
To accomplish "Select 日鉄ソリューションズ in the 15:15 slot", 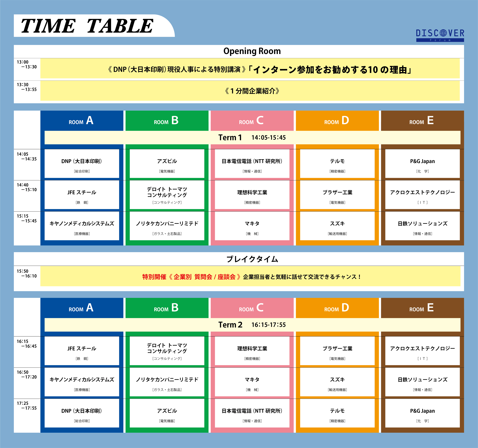I will (x=422, y=226).
